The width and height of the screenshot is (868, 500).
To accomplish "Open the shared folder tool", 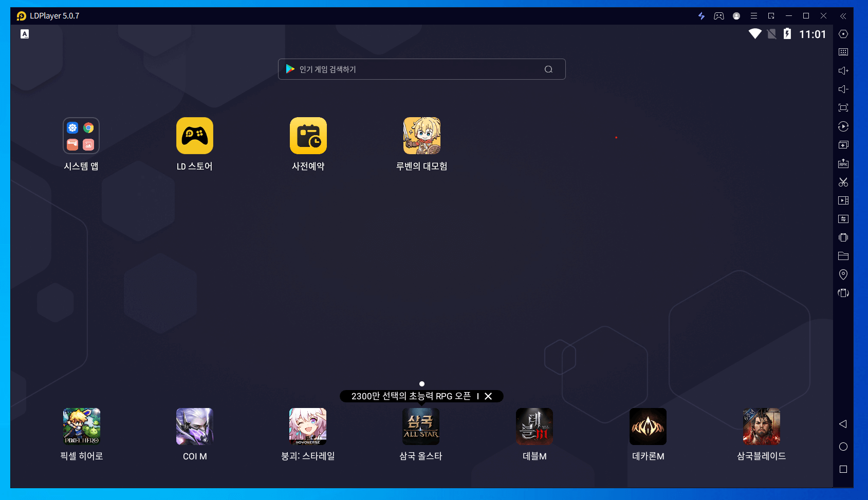I will tap(843, 256).
